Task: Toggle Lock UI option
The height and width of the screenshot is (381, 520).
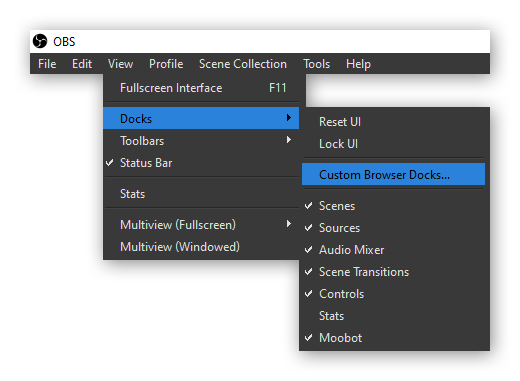Action: pyautogui.click(x=394, y=144)
